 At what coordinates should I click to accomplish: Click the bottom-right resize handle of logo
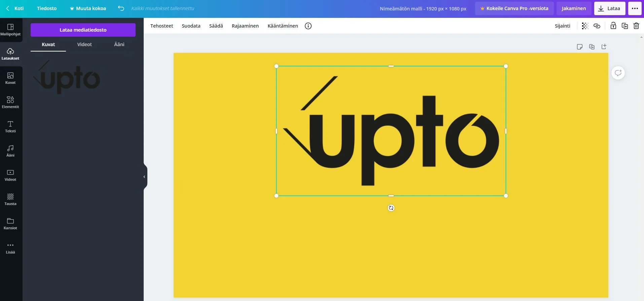point(506,196)
